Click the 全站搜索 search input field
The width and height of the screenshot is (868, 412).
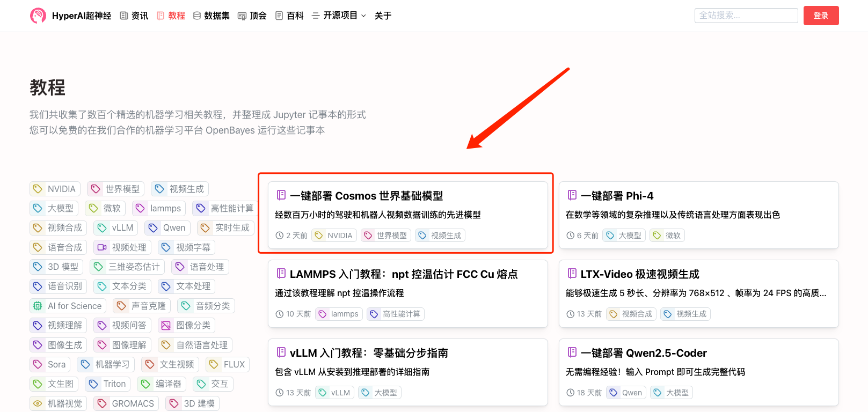pyautogui.click(x=746, y=16)
